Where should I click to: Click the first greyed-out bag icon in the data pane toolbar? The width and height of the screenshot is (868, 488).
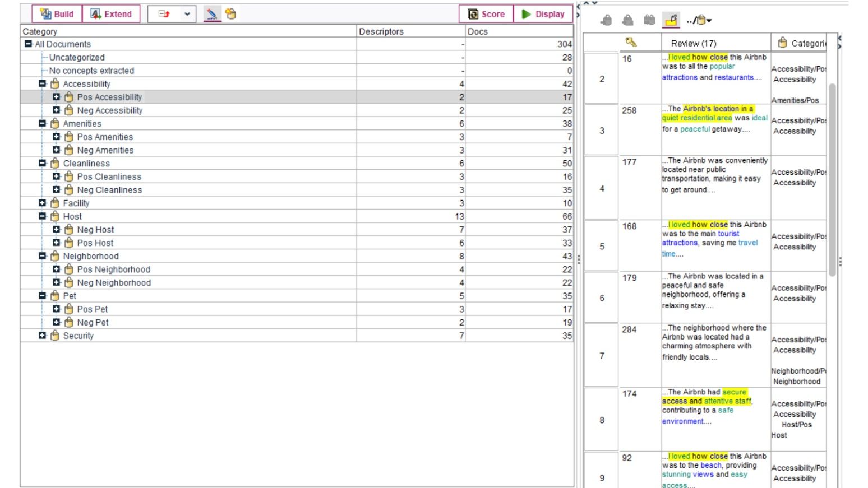[606, 21]
